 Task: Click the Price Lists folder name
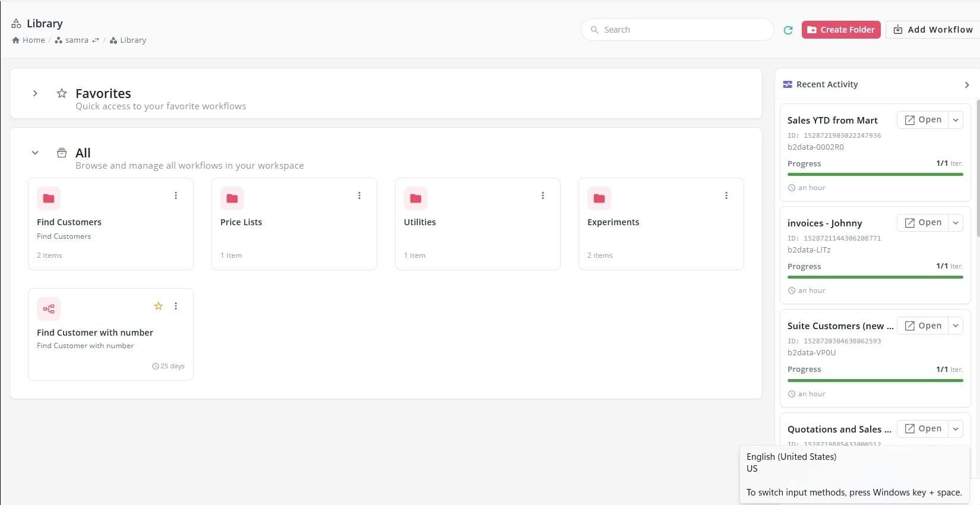coord(241,222)
